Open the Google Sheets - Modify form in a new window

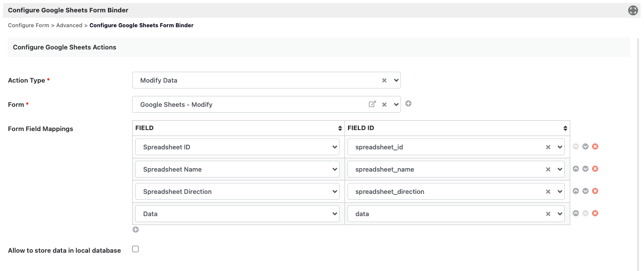372,104
